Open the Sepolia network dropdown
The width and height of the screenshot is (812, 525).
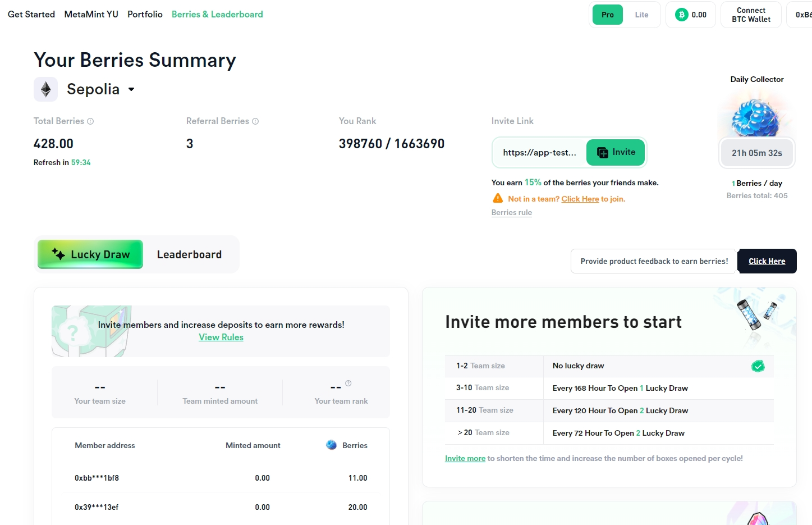tap(131, 89)
